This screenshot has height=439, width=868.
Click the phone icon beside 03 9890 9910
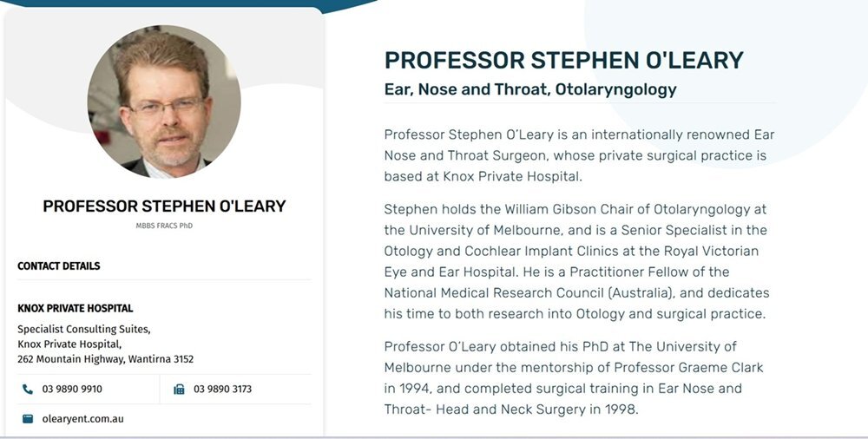click(x=28, y=390)
